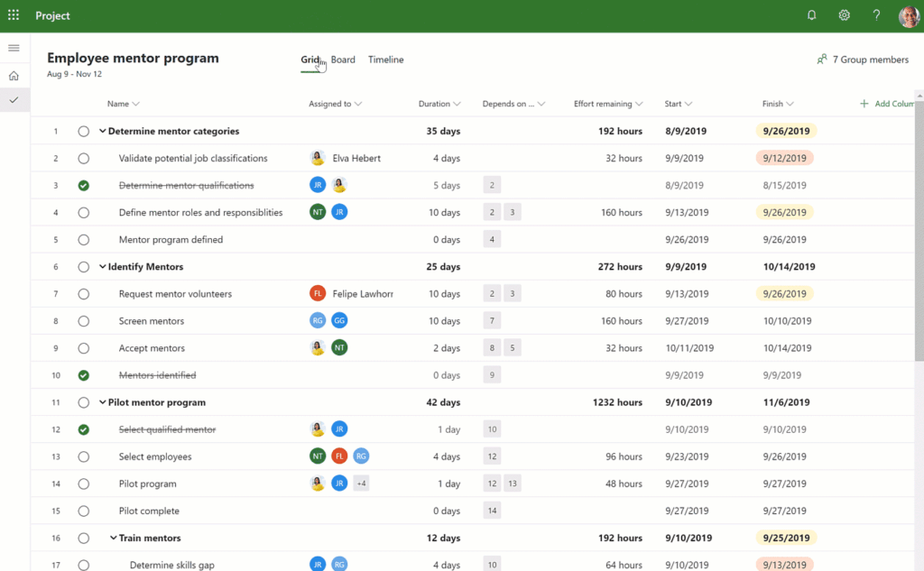Click RG avatar on Determine skills gap row

[x=339, y=564]
